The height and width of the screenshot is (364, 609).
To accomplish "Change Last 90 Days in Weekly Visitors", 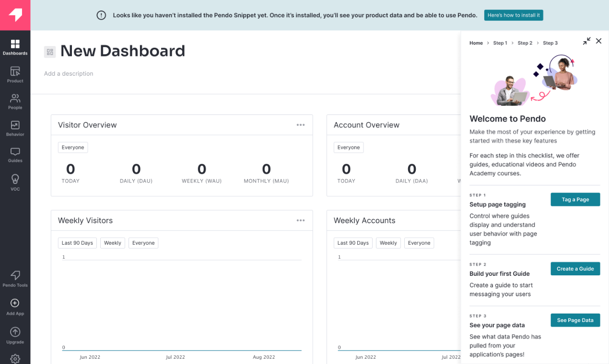I will tap(77, 243).
